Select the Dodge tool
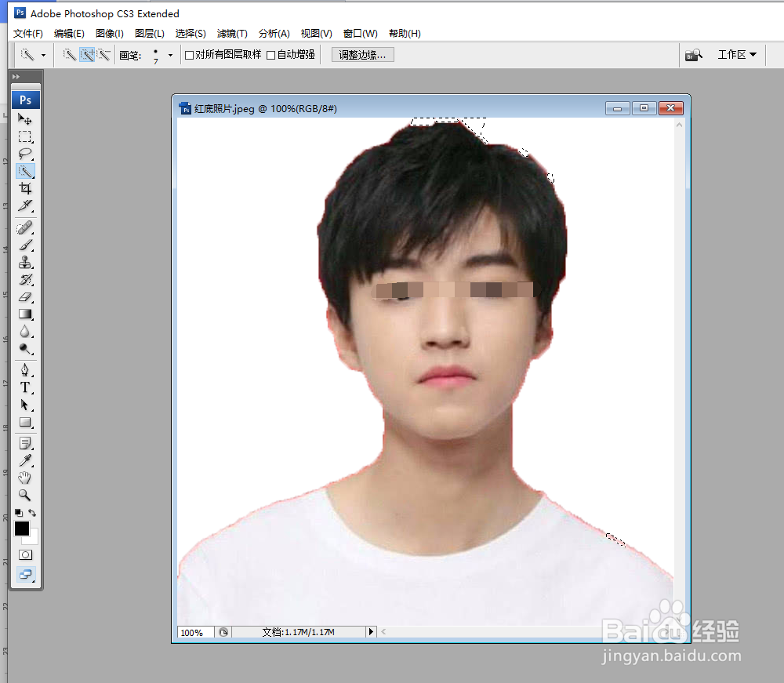The width and height of the screenshot is (784, 683). click(x=25, y=348)
